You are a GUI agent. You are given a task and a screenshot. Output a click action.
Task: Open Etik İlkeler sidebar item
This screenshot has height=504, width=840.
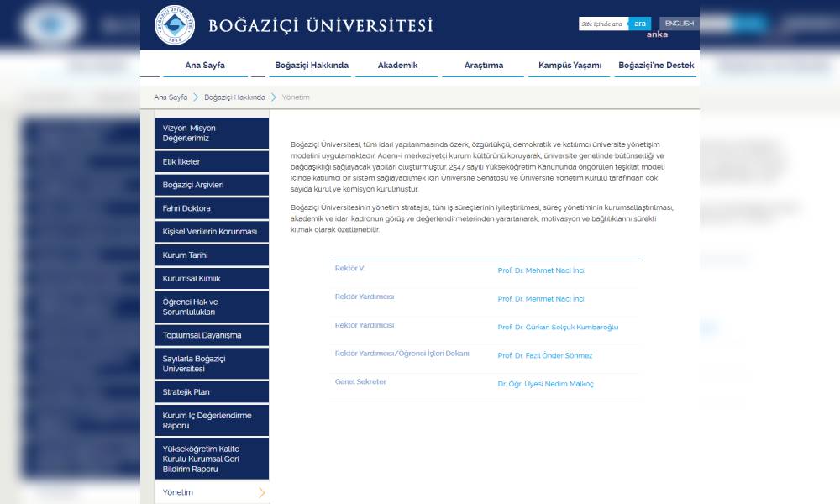point(212,162)
